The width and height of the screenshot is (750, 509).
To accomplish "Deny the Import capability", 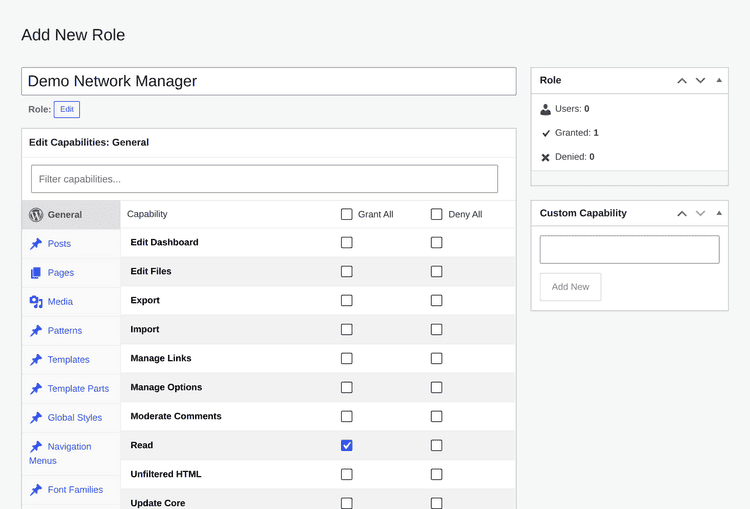I will point(437,330).
